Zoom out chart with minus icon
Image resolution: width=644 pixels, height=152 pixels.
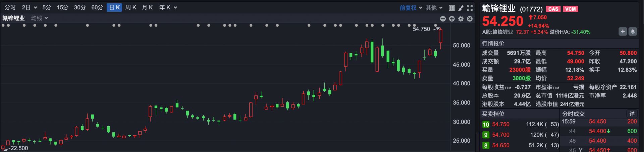[x=443, y=19]
